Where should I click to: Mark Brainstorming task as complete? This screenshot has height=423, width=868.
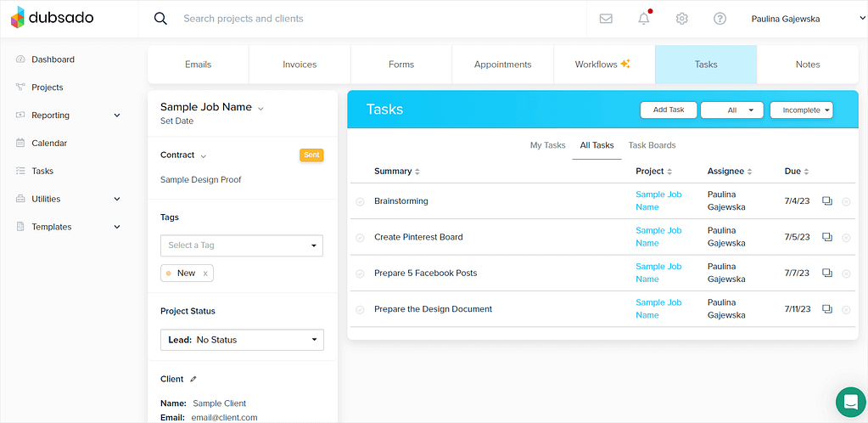tap(360, 202)
